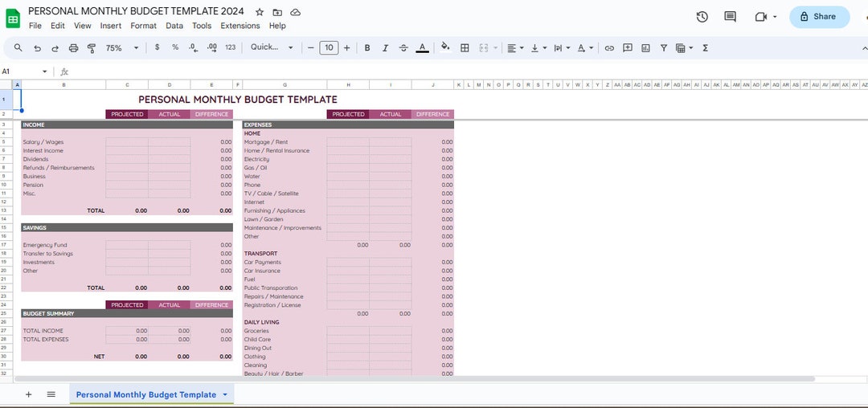
Task: Open version history clock icon
Action: (702, 17)
